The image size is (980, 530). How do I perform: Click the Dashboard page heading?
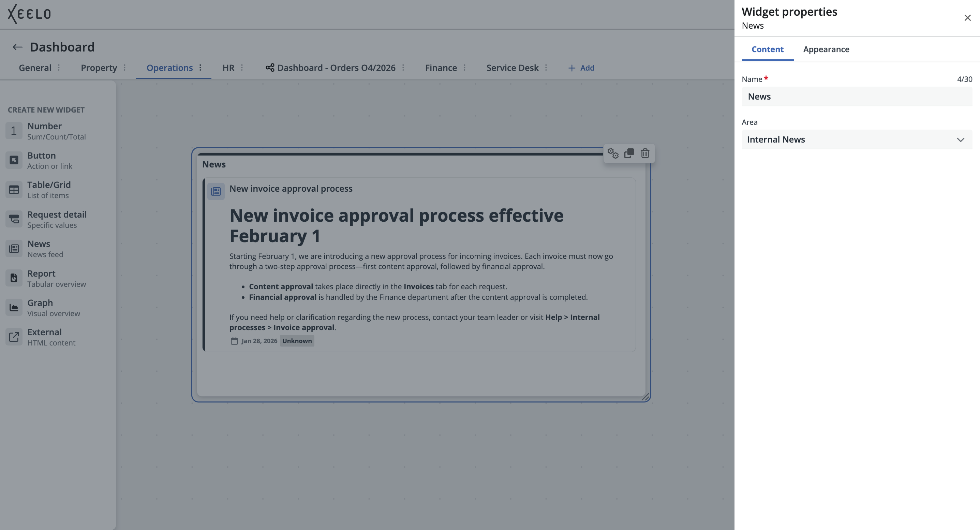click(62, 47)
